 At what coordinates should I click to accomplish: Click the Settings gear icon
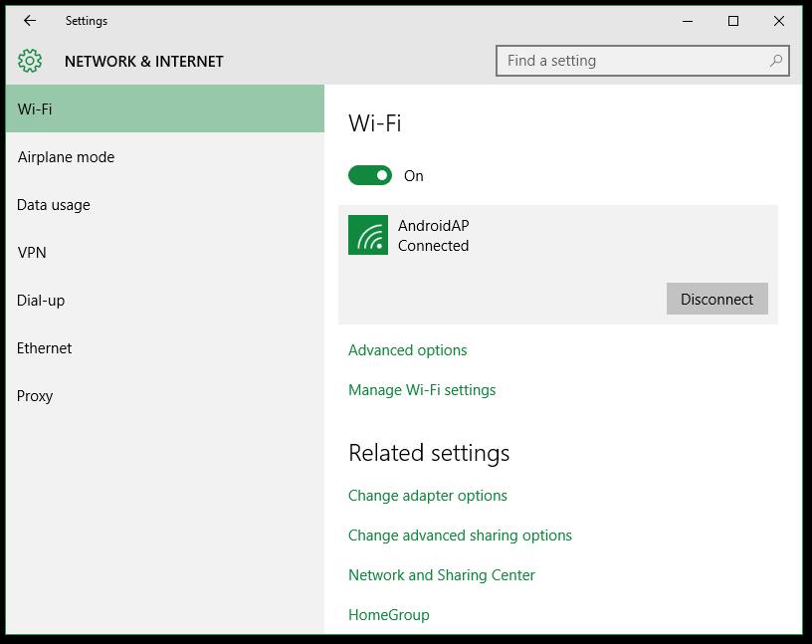coord(30,61)
